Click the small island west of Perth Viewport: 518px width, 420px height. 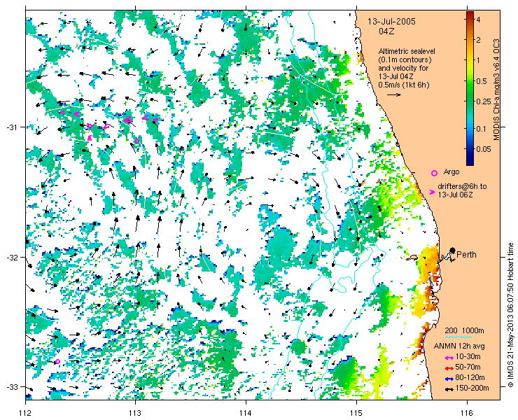tap(412, 258)
